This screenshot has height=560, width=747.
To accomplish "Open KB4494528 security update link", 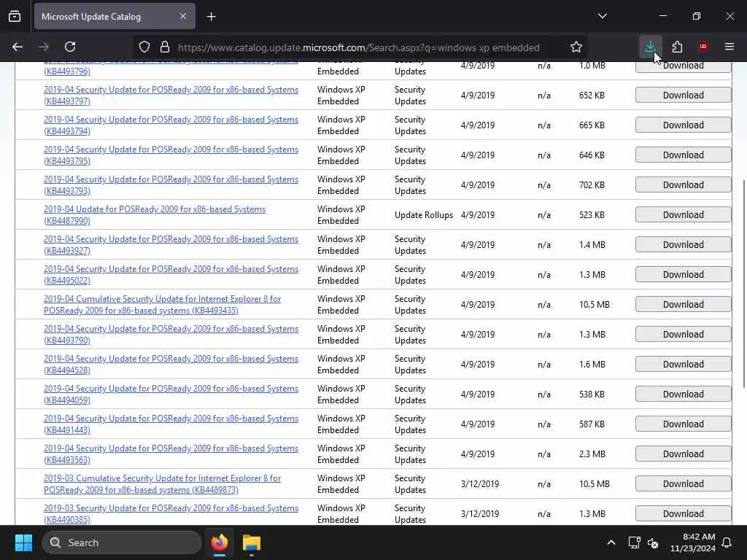I will coord(171,365).
